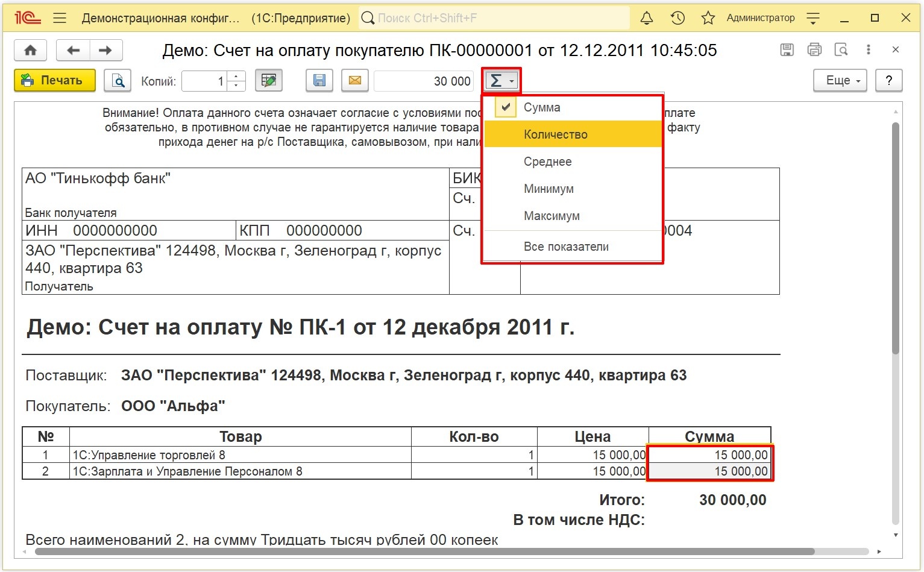
Task: Click the КПП 000000000 cell
Action: click(342, 231)
